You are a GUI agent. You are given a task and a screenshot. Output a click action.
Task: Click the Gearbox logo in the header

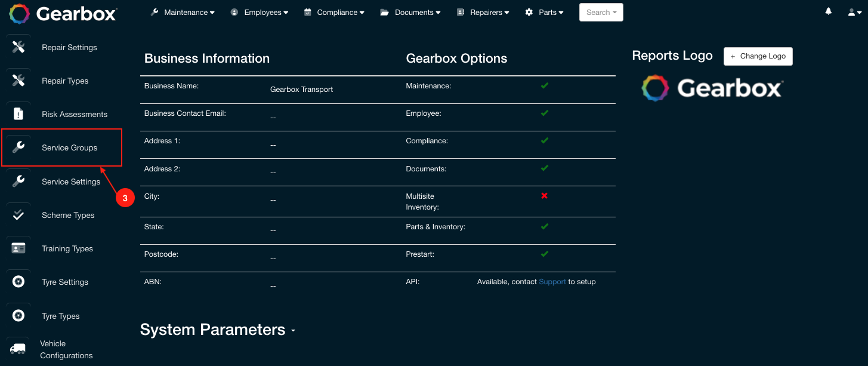click(x=63, y=13)
